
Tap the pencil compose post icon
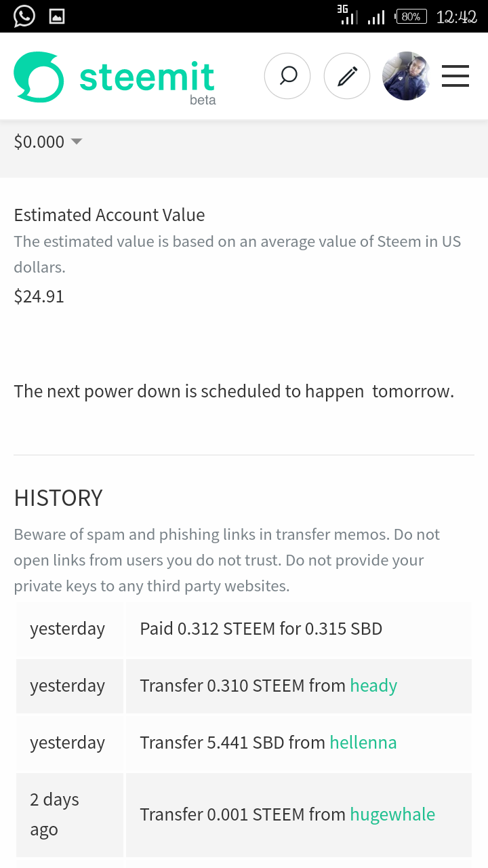coord(347,76)
